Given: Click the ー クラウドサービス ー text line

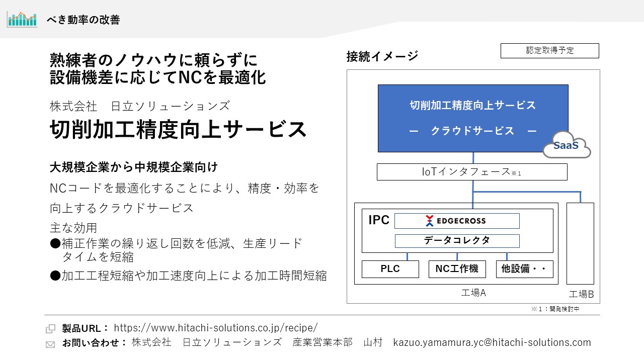Looking at the screenshot, I should pos(473,131).
